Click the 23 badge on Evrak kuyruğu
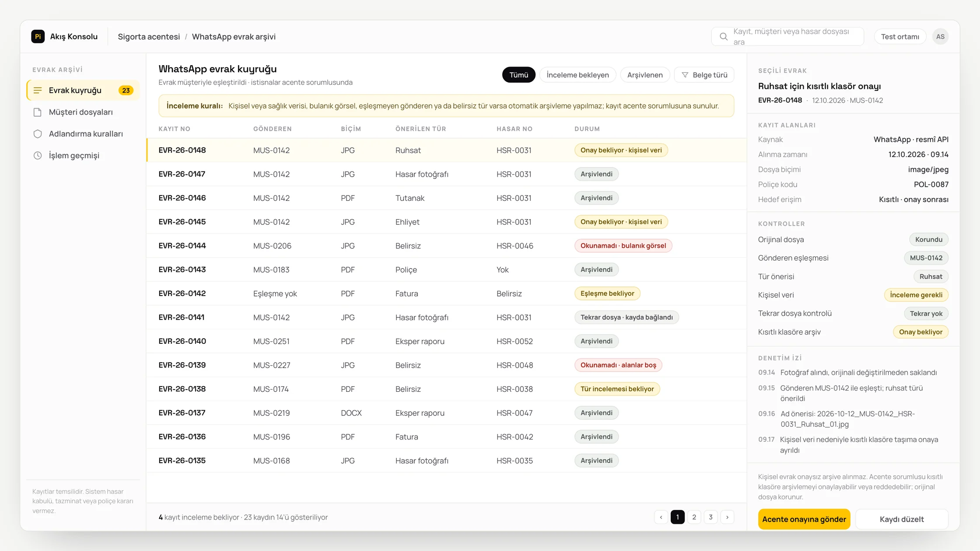This screenshot has height=551, width=980. tap(126, 90)
